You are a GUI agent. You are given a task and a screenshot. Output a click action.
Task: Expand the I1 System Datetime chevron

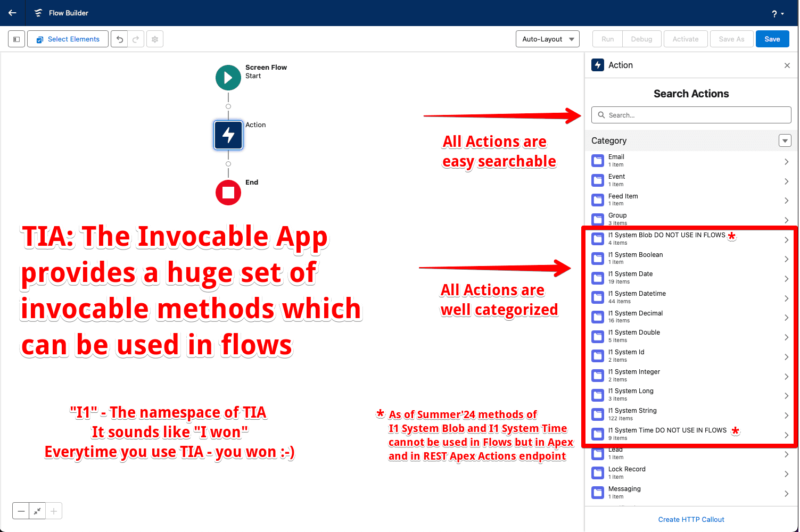click(x=786, y=298)
